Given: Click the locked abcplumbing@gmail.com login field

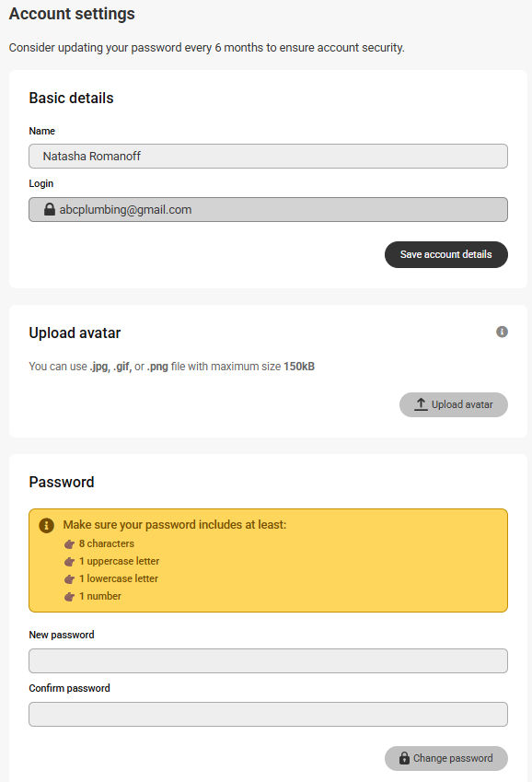Looking at the screenshot, I should coord(268,209).
